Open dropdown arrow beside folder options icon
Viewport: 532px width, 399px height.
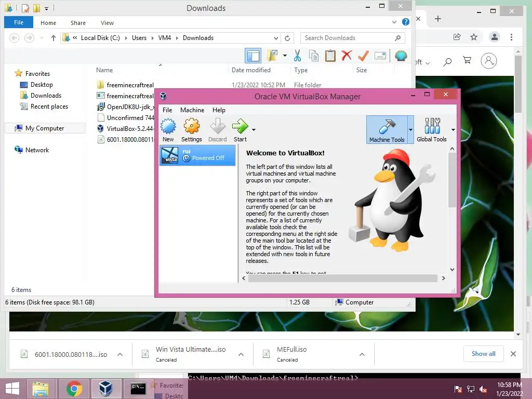pyautogui.click(x=285, y=56)
